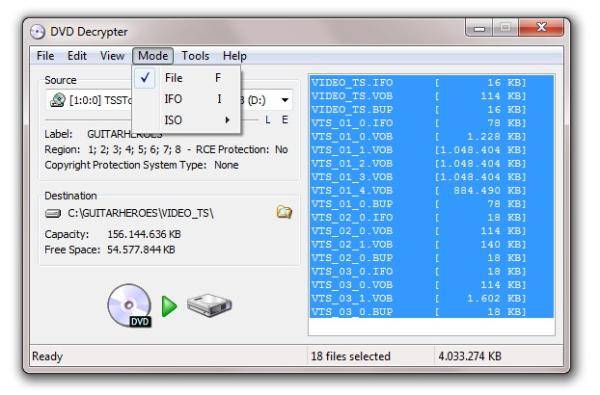Open the Source drive dropdown arrow
Screen dimensions: 600x395
click(x=285, y=100)
